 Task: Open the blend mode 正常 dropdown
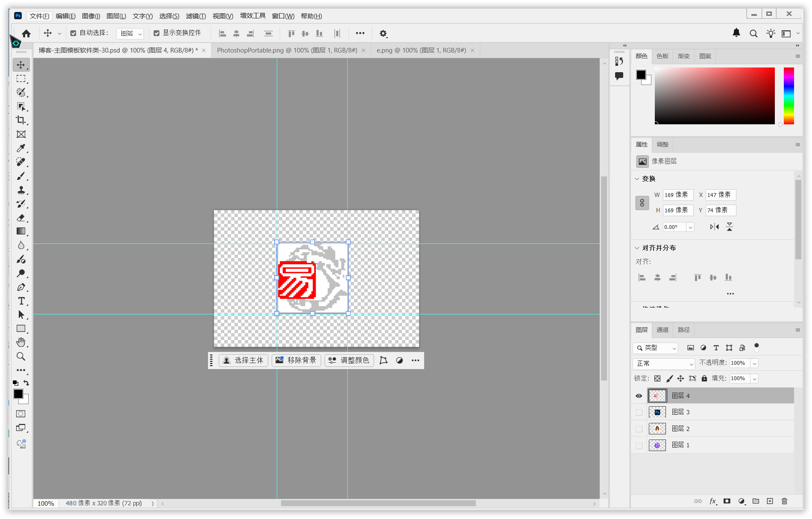coord(664,364)
